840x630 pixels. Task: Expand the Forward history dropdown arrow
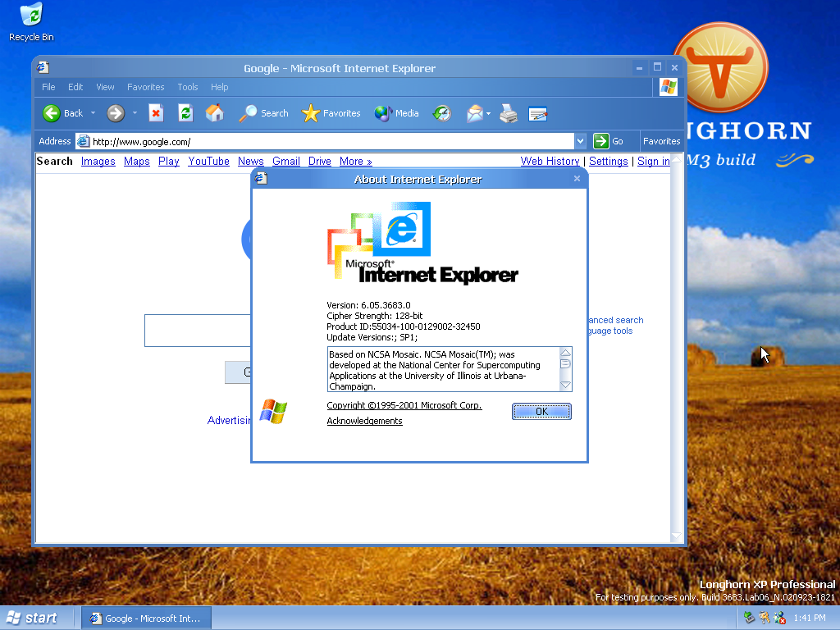(x=135, y=113)
